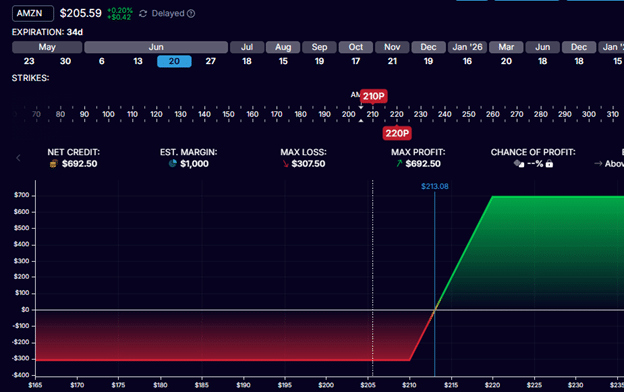Click the 220P strike marker
624x392 pixels.
pyautogui.click(x=397, y=133)
